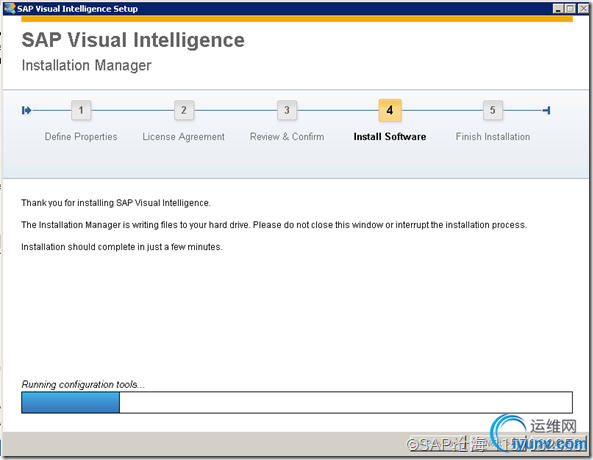Select the Finish Installation step label
593x460 pixels.
492,137
